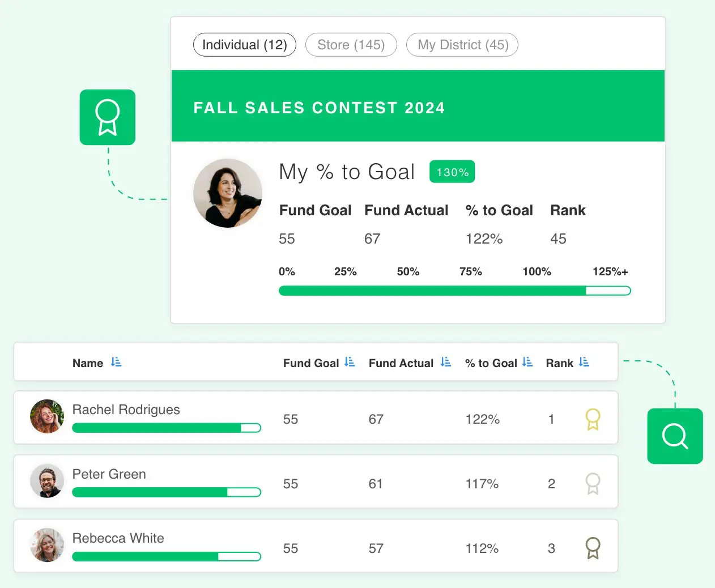Click the green magnifying glass search icon
The image size is (715, 588).
pos(675,436)
